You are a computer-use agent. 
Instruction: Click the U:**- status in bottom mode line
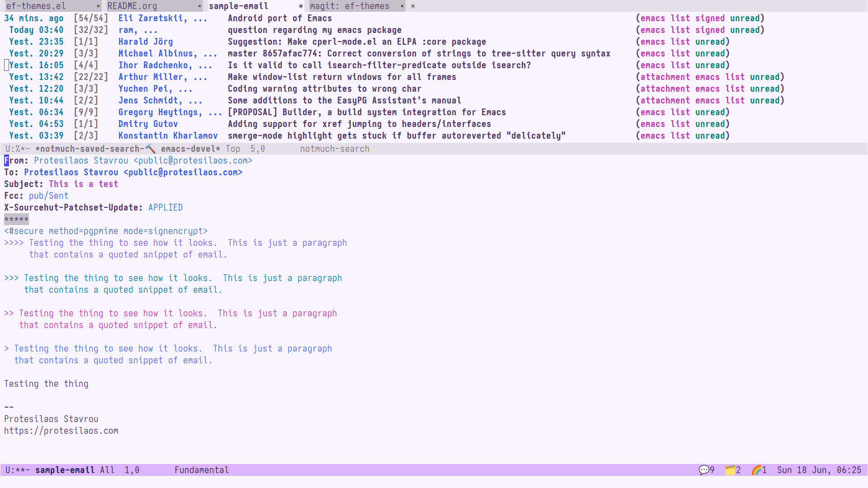[x=18, y=470]
